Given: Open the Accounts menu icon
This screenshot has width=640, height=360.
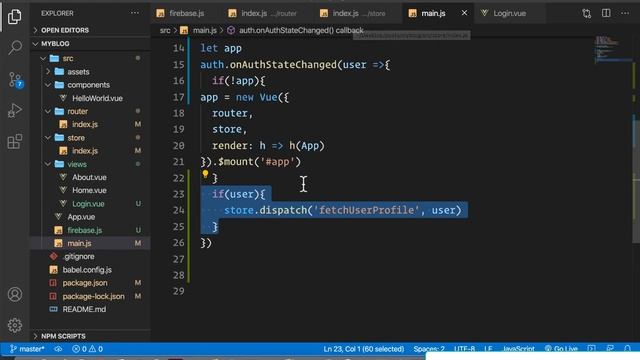Looking at the screenshot, I should 15,294.
